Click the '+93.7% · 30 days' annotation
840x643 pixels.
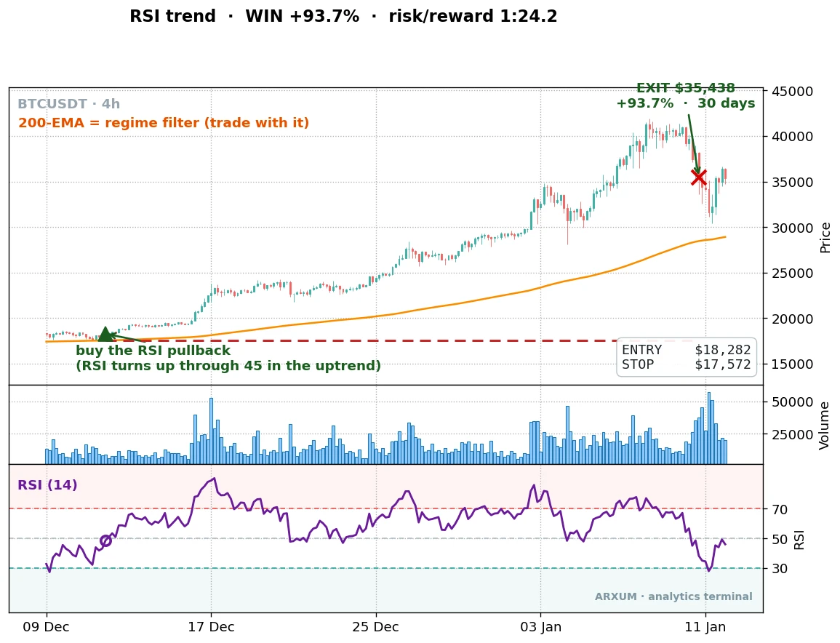[x=685, y=103]
